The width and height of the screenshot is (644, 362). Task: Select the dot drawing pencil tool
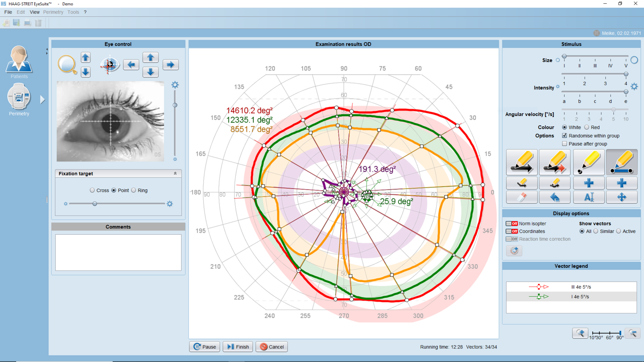[589, 162]
